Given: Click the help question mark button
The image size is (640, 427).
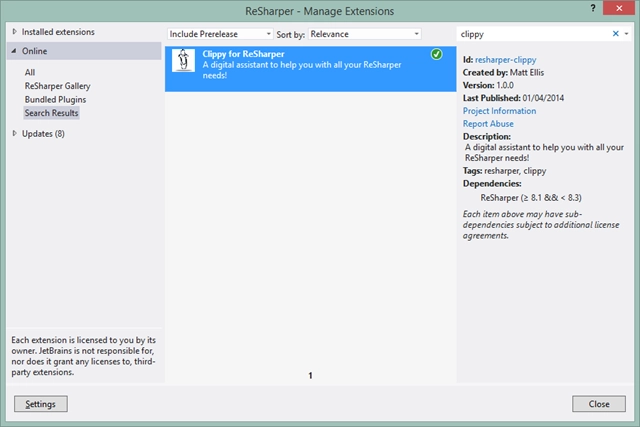Looking at the screenshot, I should [593, 8].
